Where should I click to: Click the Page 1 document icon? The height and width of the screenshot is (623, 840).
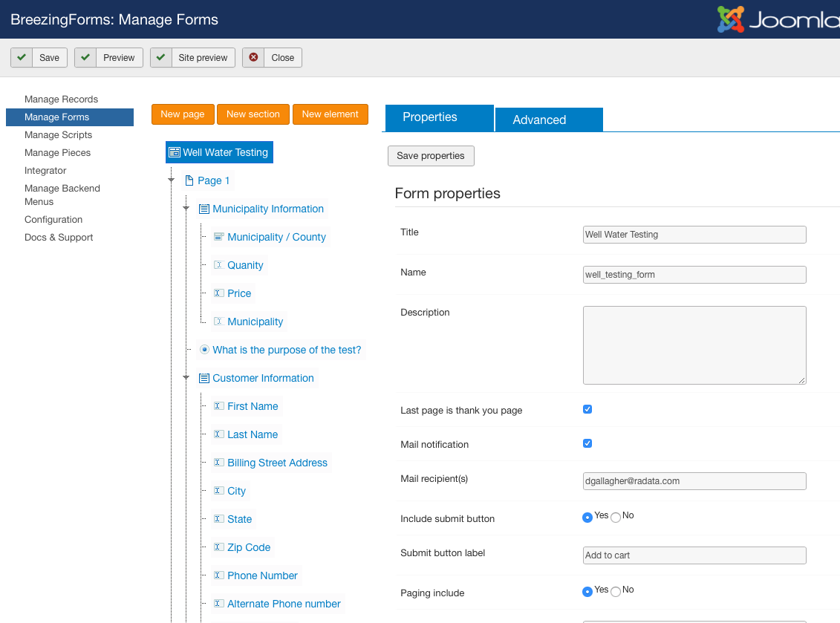point(189,180)
